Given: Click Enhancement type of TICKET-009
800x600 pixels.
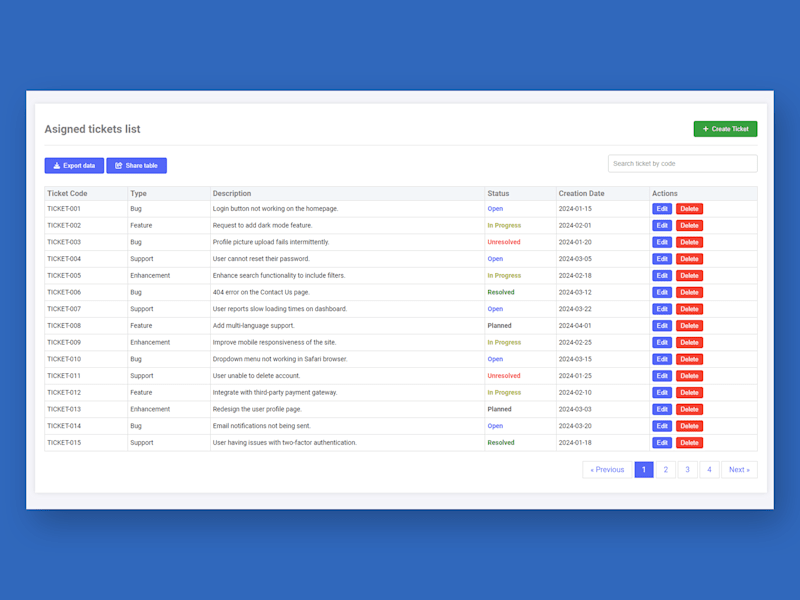Looking at the screenshot, I should (150, 342).
